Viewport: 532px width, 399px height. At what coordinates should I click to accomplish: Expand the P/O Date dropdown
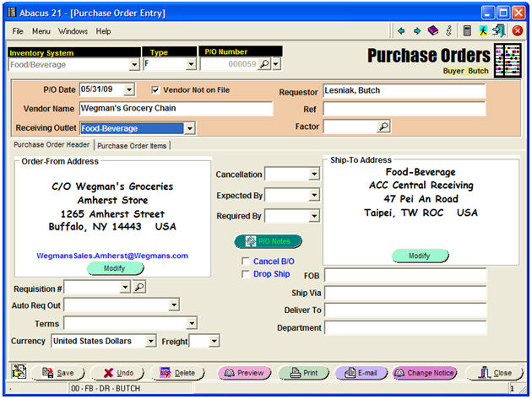(x=128, y=89)
